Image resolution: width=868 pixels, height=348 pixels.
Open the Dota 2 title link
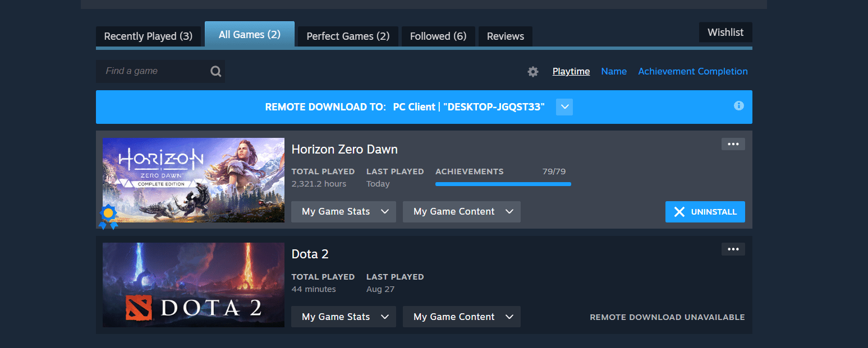(310, 254)
